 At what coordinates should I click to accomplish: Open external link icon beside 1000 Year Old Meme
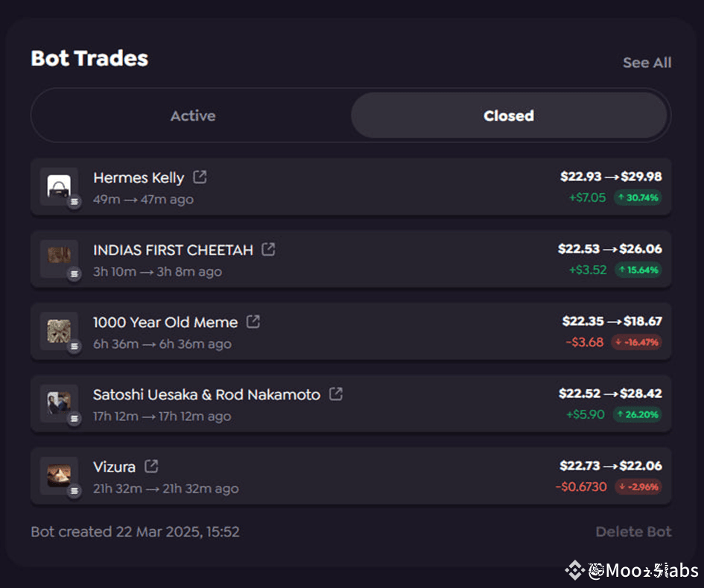tap(253, 322)
